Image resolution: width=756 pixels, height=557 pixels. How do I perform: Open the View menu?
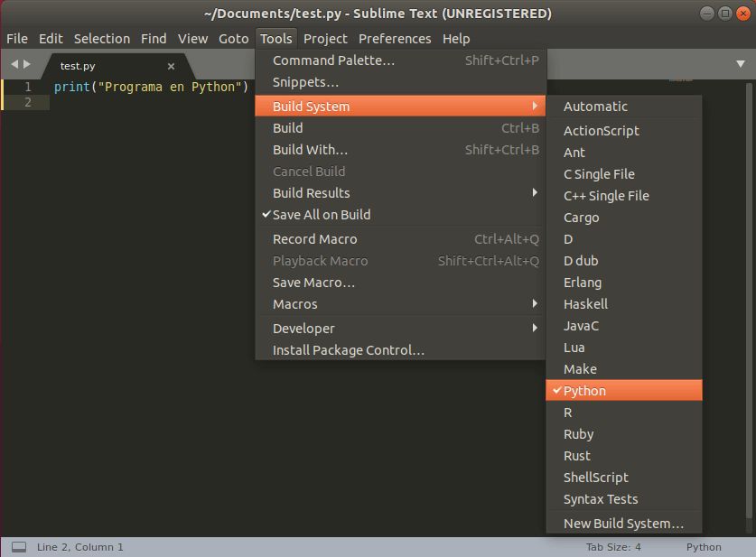point(193,39)
